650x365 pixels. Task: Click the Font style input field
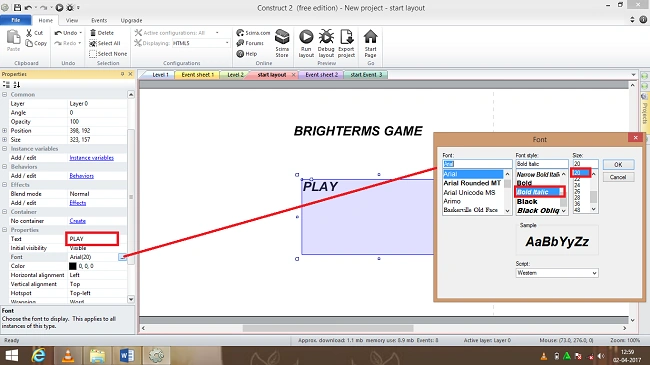(542, 164)
